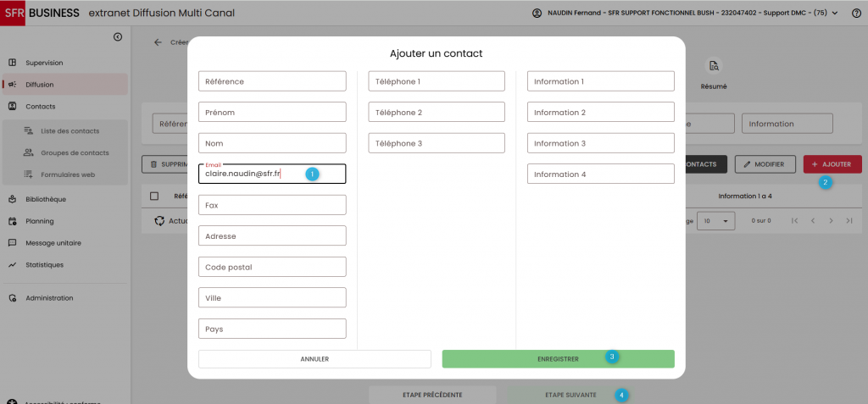The image size is (868, 404).
Task: Click the Information 3 input field
Action: point(601,143)
